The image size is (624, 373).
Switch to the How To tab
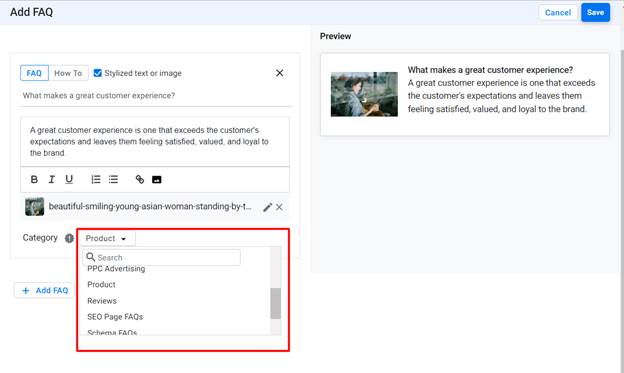[x=68, y=73]
